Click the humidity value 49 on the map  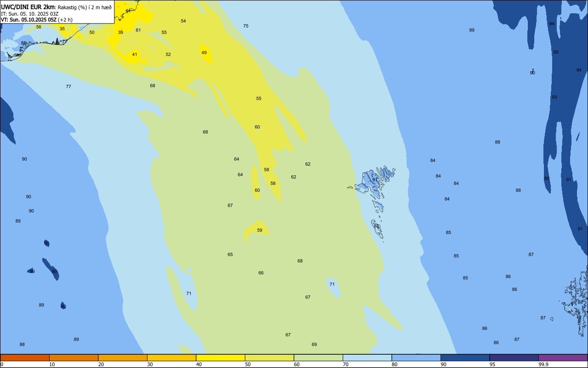pos(204,53)
